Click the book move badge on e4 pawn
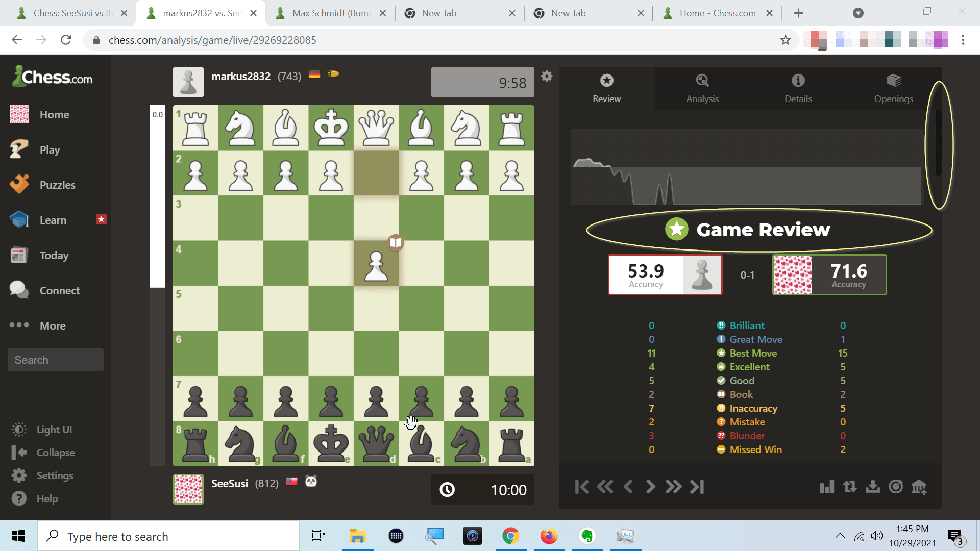 396,243
